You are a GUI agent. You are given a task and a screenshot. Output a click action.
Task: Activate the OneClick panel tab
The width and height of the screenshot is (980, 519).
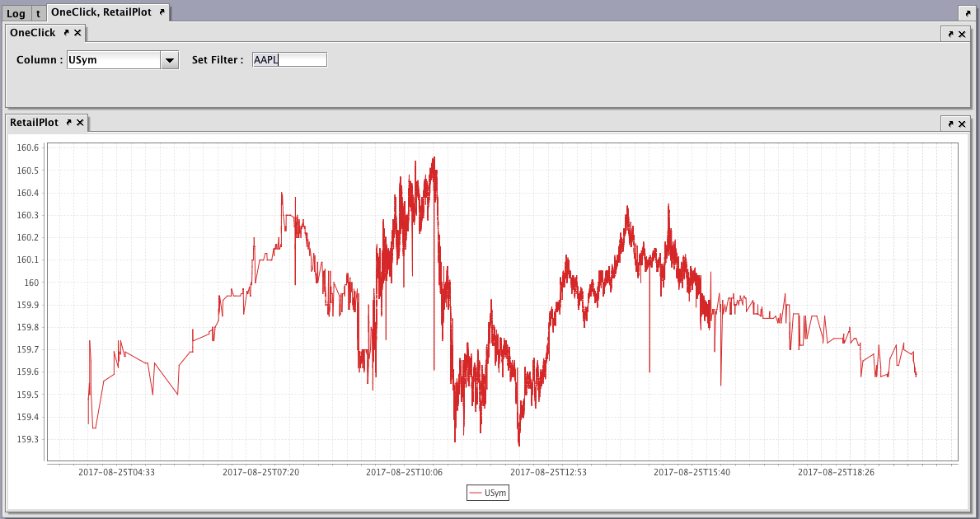click(33, 33)
